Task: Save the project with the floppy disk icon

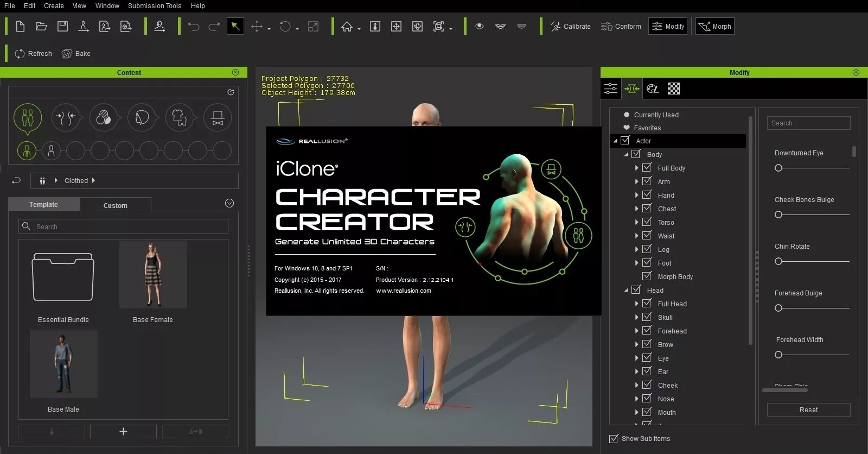Action: (62, 26)
